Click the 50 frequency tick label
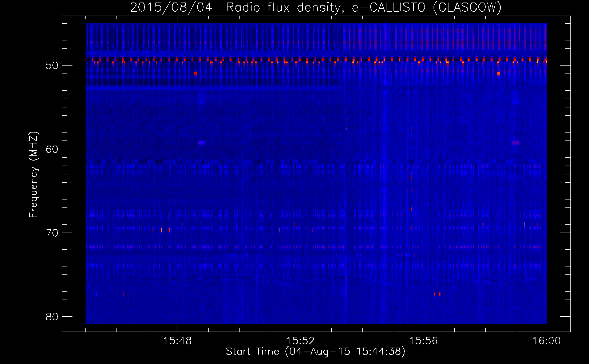 click(52, 66)
